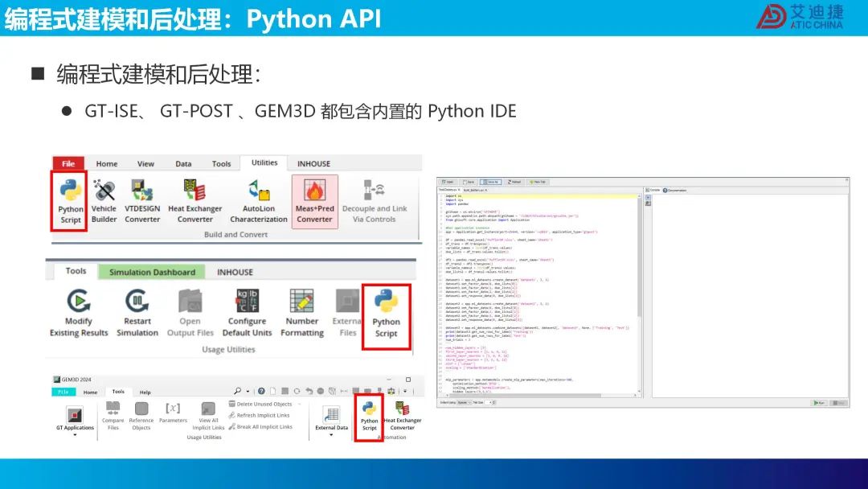This screenshot has height=489, width=868.
Task: Expand the External Data dropdown in GEM3D
Action: click(331, 435)
